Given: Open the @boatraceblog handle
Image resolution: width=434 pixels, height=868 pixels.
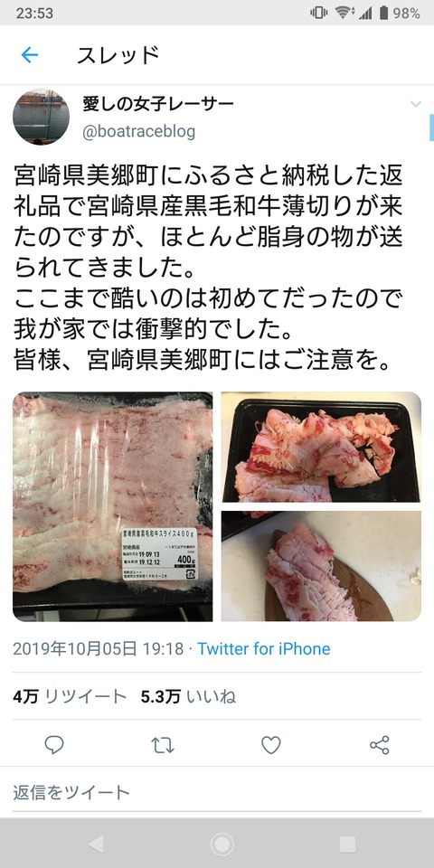Looking at the screenshot, I should point(139,132).
